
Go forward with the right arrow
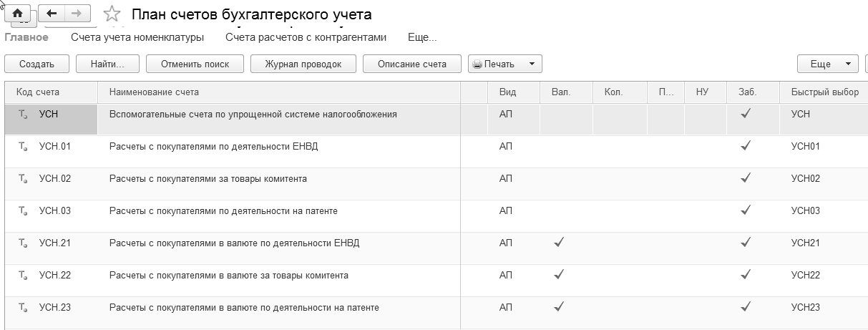tap(77, 14)
